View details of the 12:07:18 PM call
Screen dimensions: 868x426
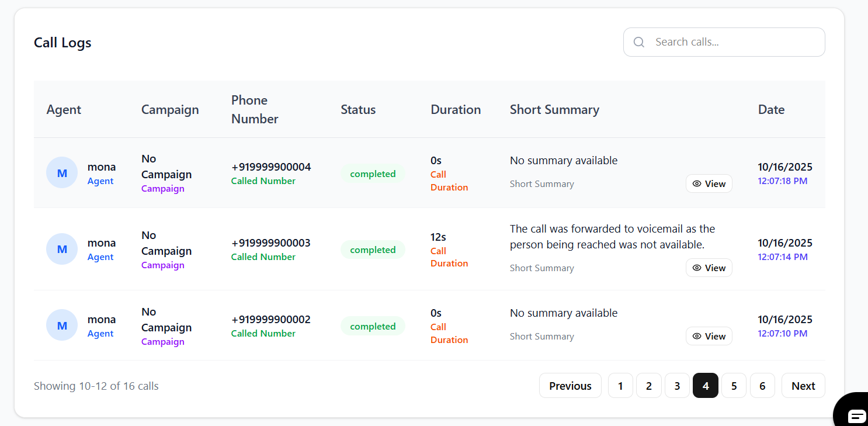point(709,183)
